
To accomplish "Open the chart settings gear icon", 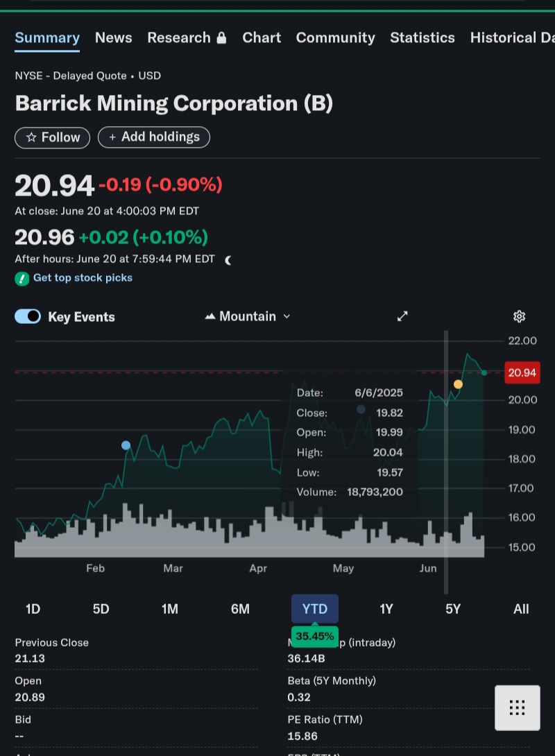I will coord(519,316).
